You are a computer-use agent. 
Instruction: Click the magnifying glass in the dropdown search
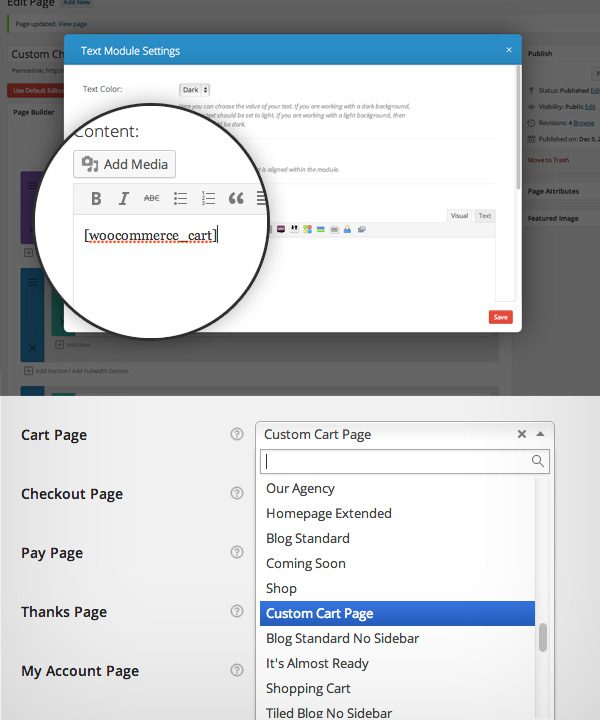pos(538,461)
